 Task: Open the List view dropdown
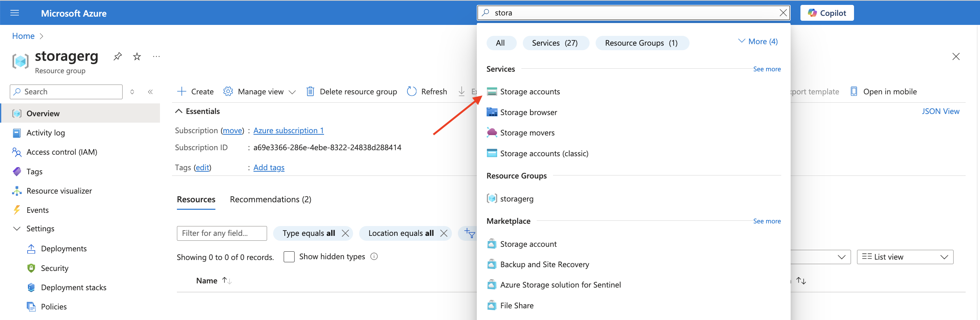[x=905, y=257]
